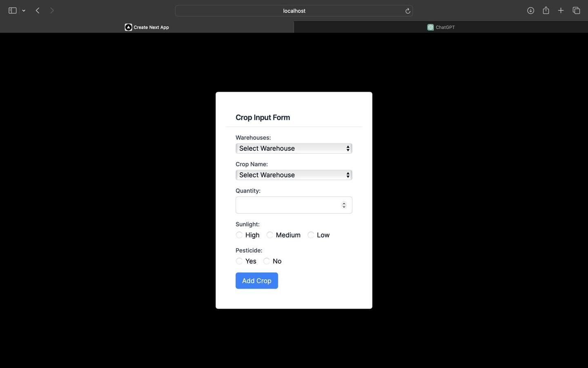Click into the Quantity input field
Image resolution: width=588 pixels, height=368 pixels.
click(x=294, y=205)
